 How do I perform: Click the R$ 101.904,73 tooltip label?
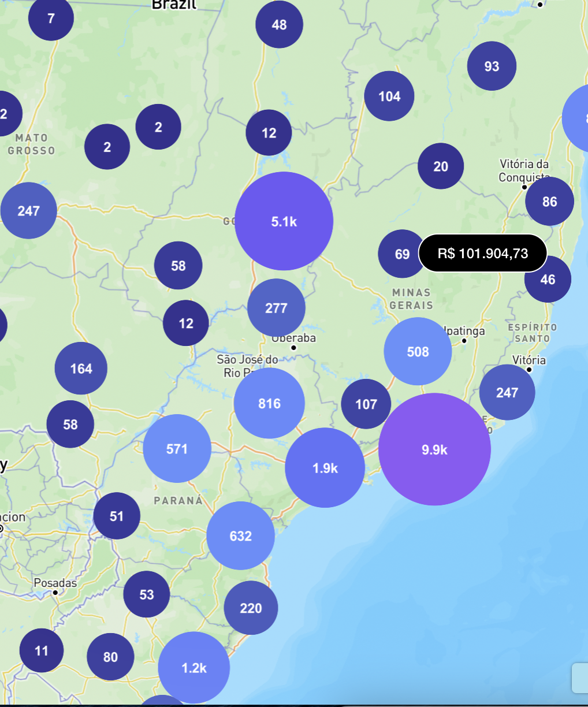coord(483,253)
